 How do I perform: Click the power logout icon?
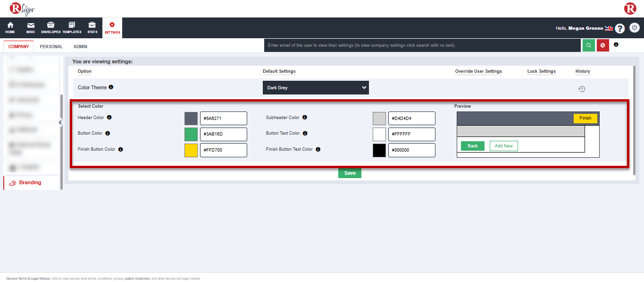pyautogui.click(x=635, y=28)
